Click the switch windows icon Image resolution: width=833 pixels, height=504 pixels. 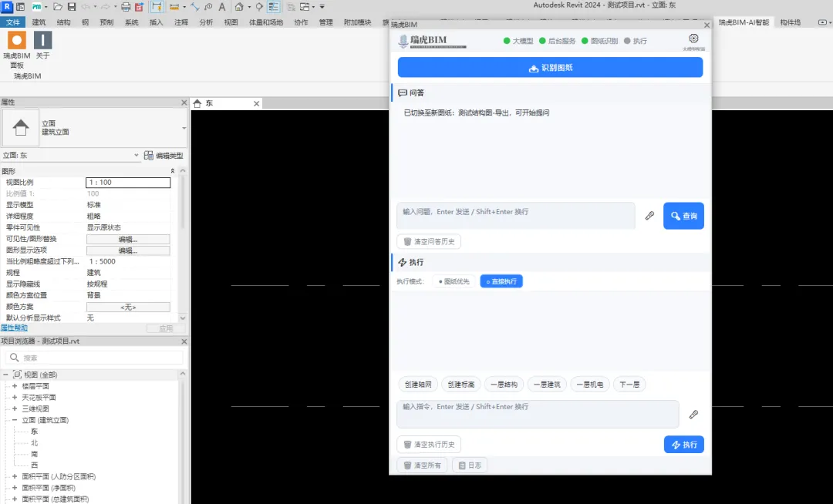305,7
